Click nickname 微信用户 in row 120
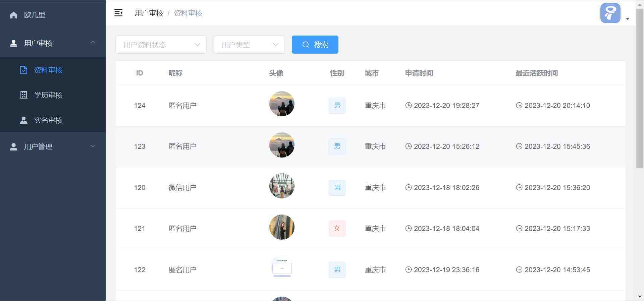 click(182, 187)
